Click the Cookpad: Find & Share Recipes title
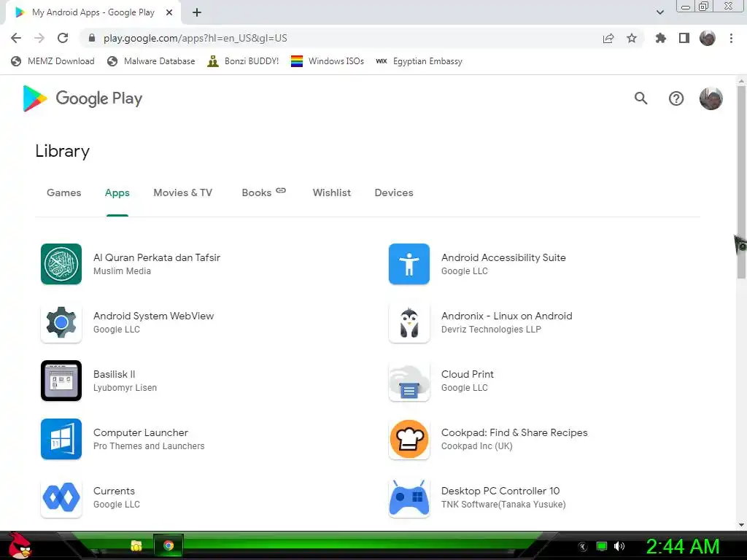The width and height of the screenshot is (747, 560). click(x=514, y=432)
